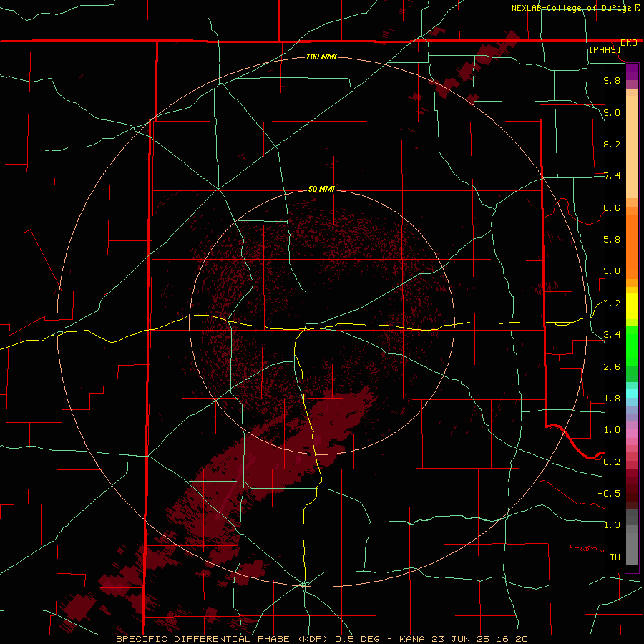Select the -1.3 scale value
644x644 pixels.
tap(609, 525)
